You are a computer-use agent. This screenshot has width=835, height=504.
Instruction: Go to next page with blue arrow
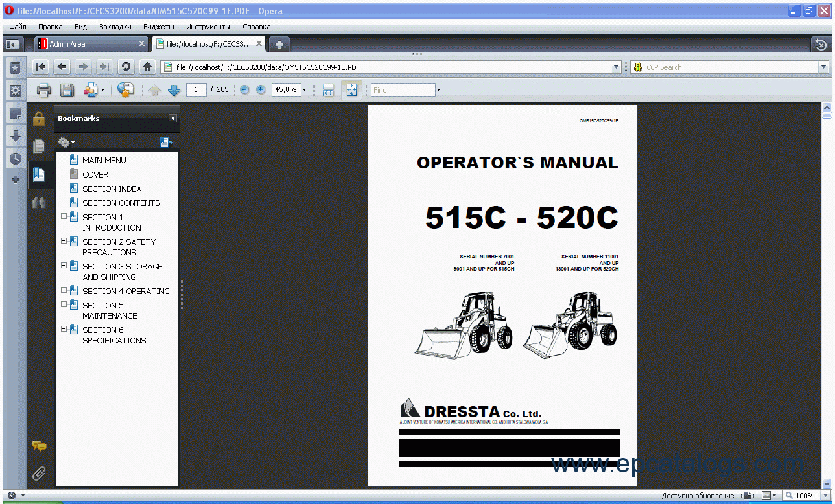(174, 91)
